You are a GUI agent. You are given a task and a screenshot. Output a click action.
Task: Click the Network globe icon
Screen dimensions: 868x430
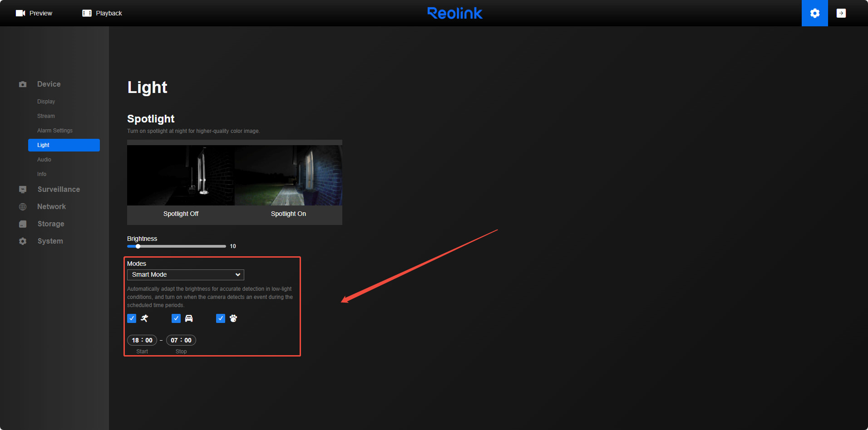tap(23, 207)
